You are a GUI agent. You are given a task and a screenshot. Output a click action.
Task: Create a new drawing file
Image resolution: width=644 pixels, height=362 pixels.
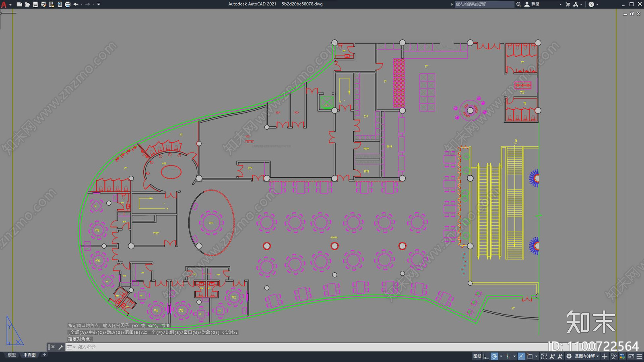tap(19, 4)
